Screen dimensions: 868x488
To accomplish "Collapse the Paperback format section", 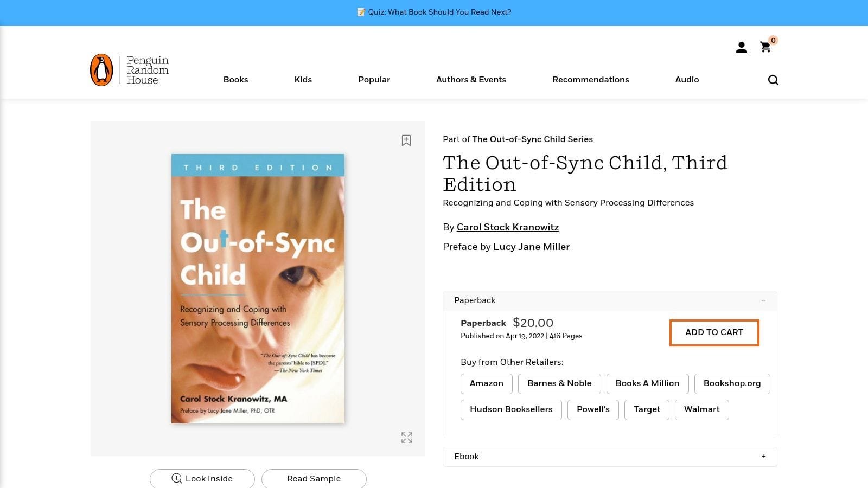I will (610, 300).
